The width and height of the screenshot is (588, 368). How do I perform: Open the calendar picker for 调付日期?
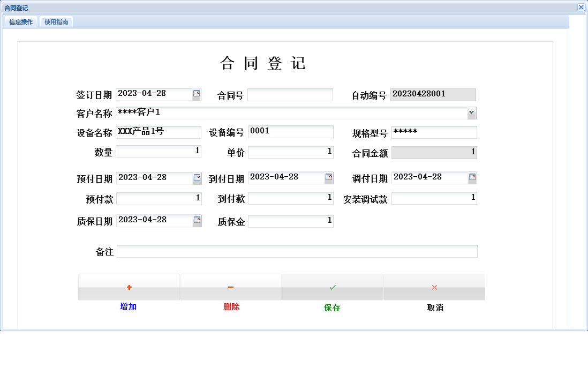471,177
